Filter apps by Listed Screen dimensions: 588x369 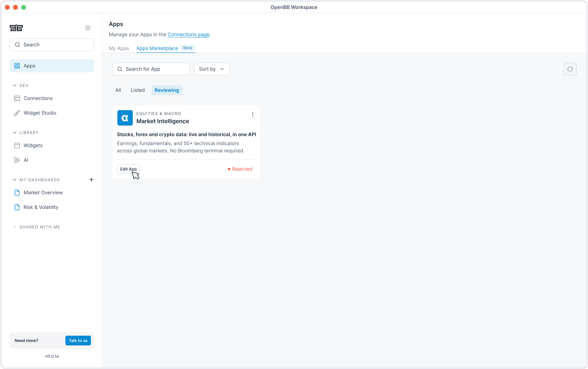tap(138, 90)
